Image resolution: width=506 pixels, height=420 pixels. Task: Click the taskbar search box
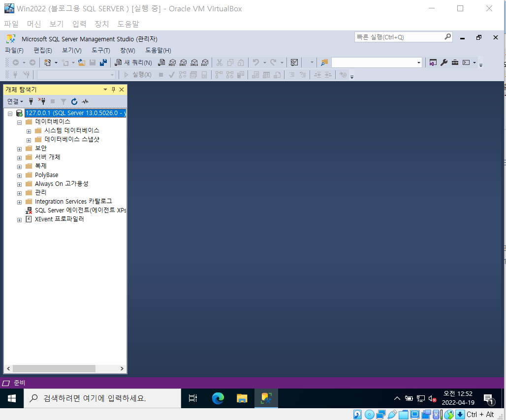(x=102, y=398)
